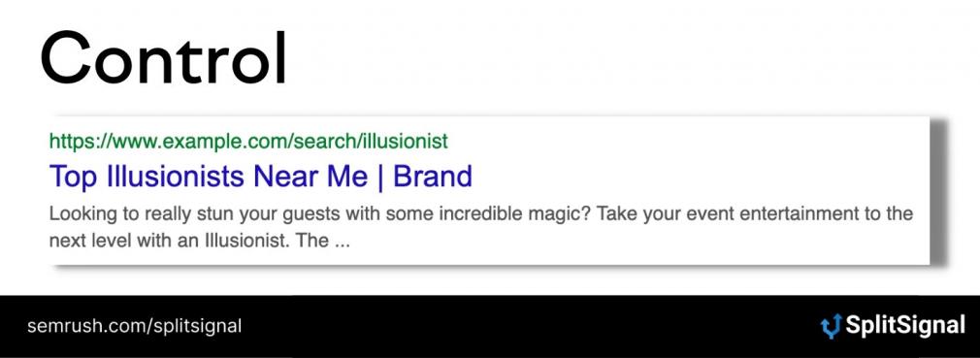Open the Top Illusionists Near Me result title
The image size is (980, 358).
(261, 177)
